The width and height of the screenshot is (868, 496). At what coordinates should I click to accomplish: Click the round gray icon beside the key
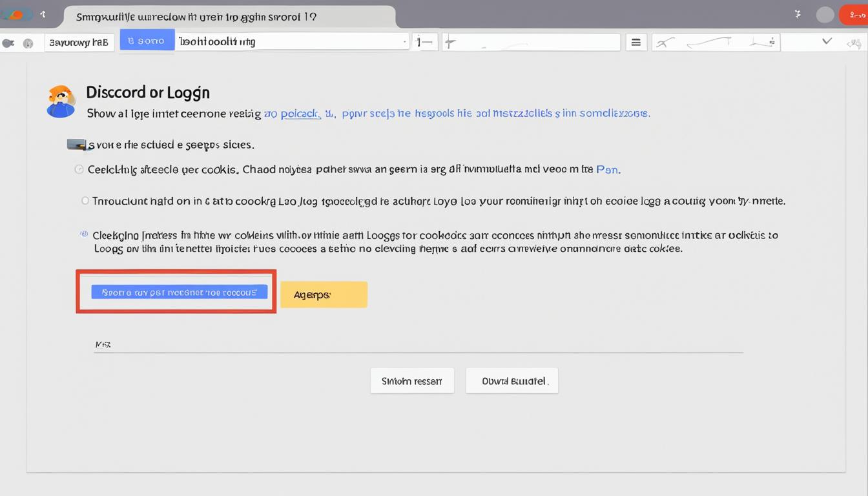[x=28, y=43]
